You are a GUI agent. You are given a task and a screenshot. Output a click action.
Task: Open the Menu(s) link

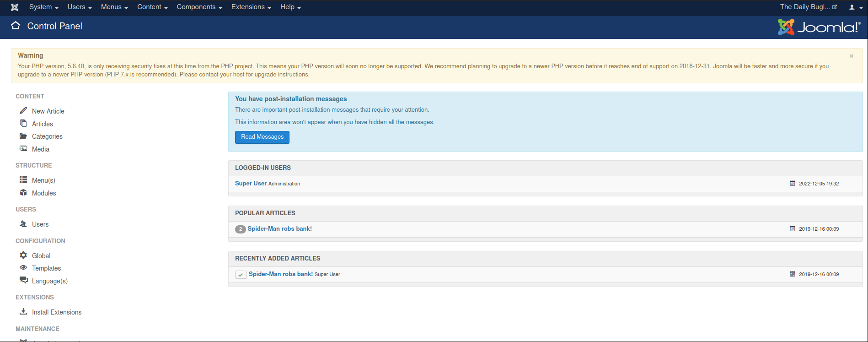coord(43,180)
